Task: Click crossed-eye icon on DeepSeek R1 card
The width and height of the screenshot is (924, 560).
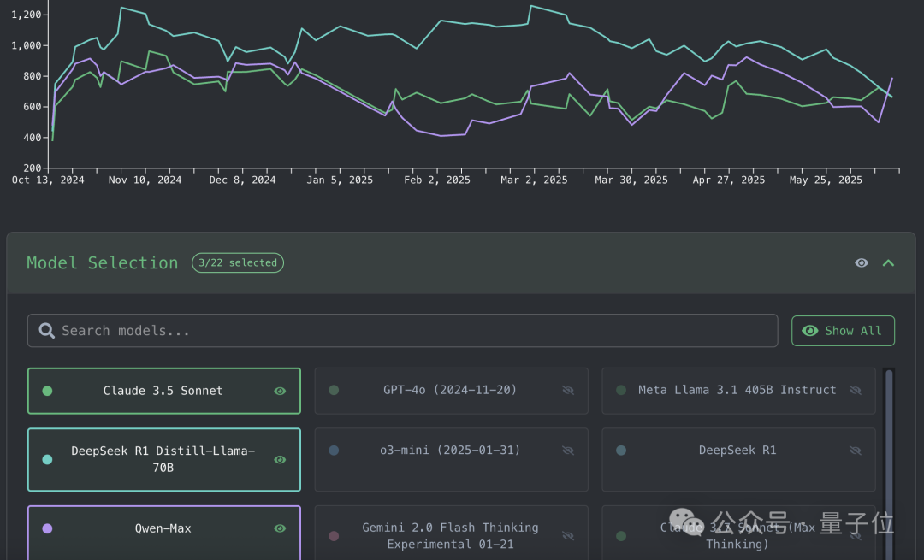Action: point(855,451)
